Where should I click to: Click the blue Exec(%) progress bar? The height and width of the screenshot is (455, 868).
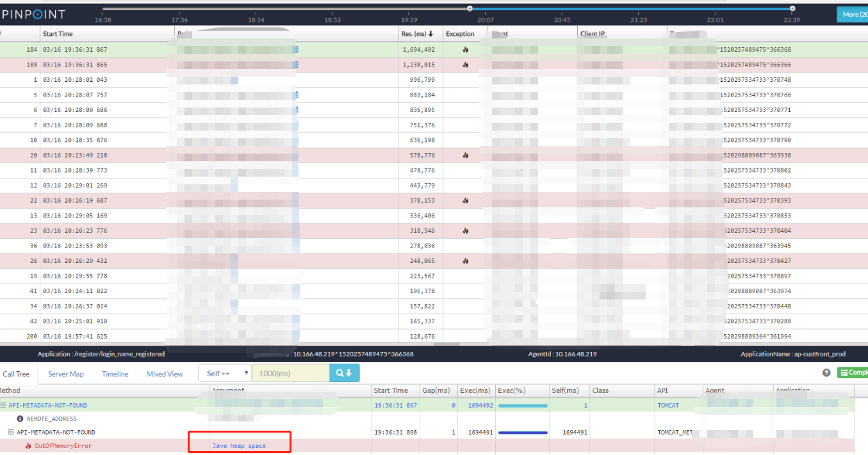tap(523, 433)
